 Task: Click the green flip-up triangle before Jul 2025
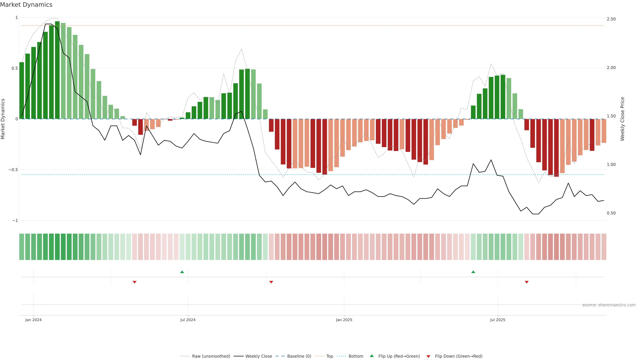pyautogui.click(x=473, y=272)
